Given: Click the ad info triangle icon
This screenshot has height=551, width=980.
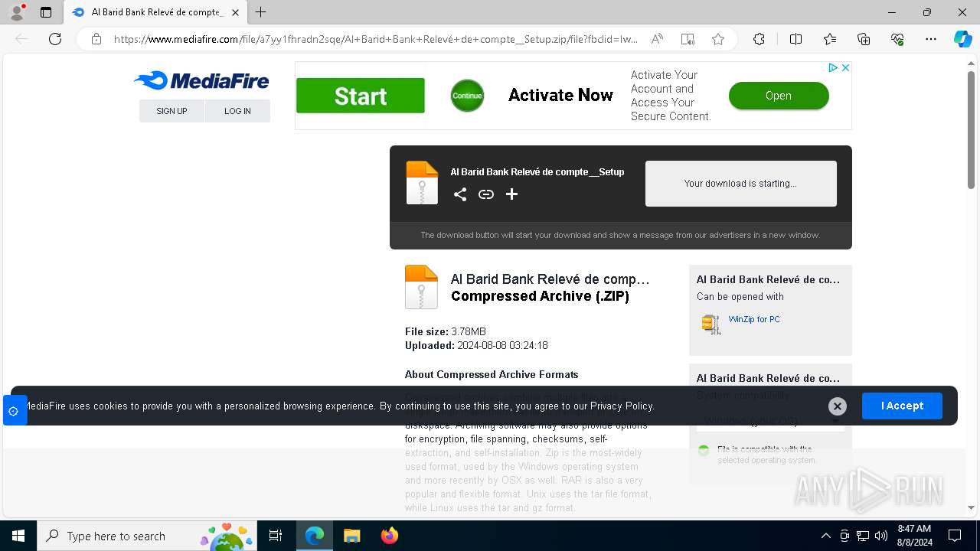Looking at the screenshot, I should click(x=833, y=68).
